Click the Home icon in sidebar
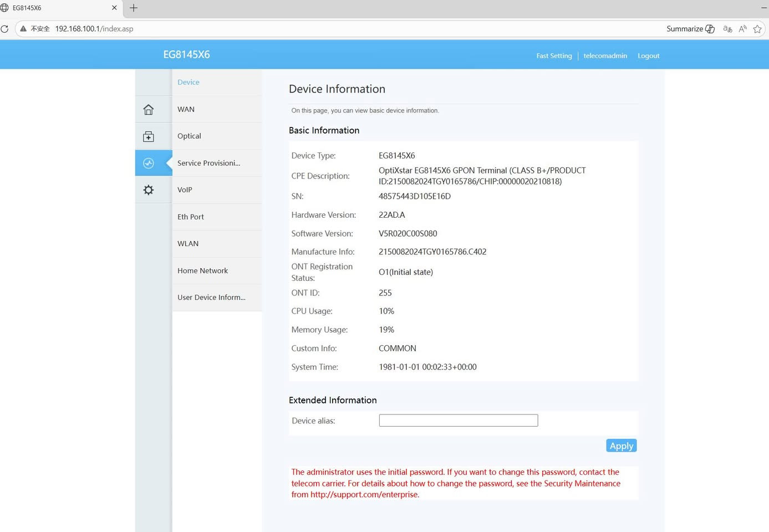This screenshot has width=769, height=532. tap(148, 109)
